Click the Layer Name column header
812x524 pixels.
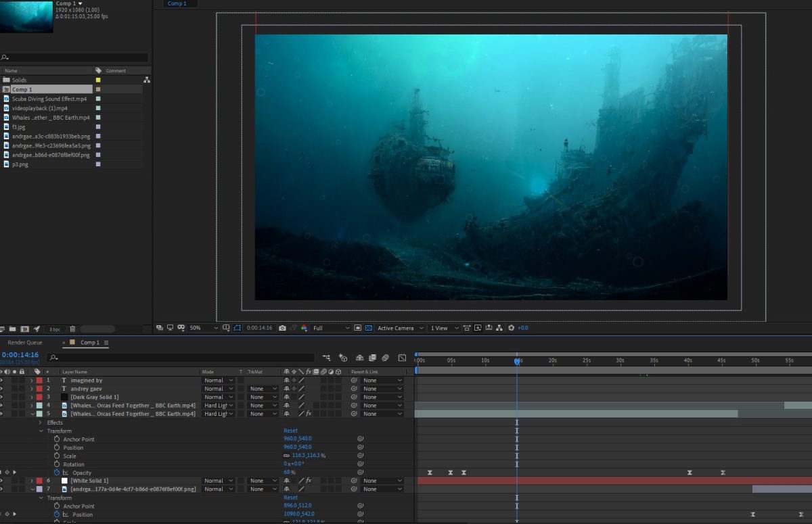(74, 372)
